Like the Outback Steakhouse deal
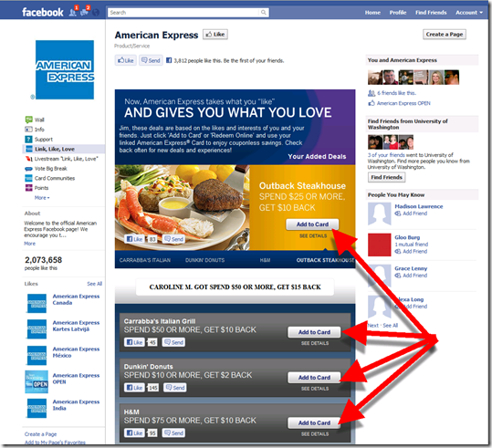The width and height of the screenshot is (492, 448). [134, 239]
